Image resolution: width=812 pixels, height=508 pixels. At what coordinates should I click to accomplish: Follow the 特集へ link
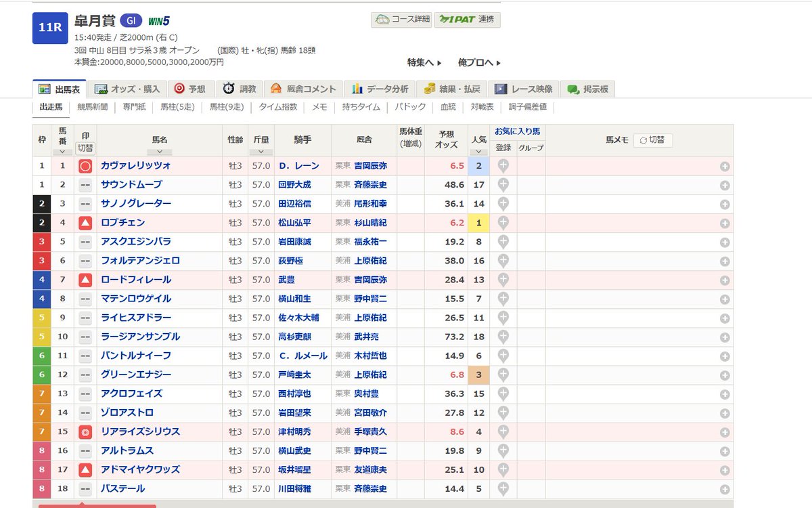pos(424,62)
